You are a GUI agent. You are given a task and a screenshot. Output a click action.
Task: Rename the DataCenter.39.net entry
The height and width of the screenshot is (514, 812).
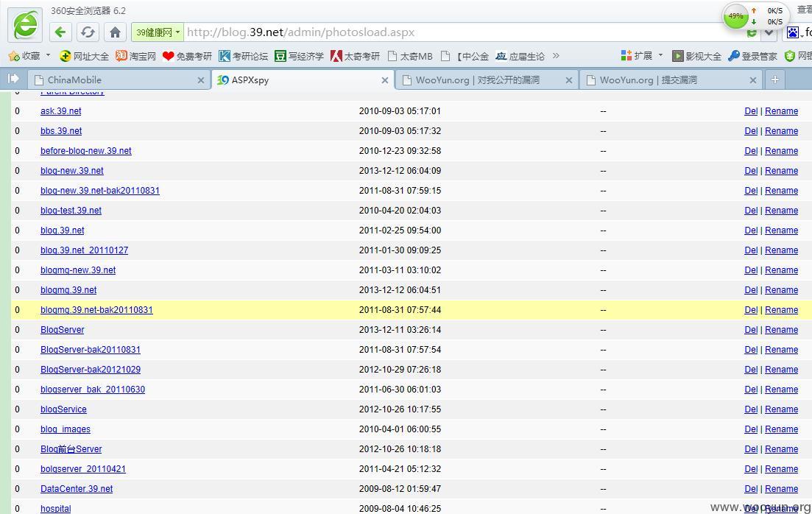[781, 489]
